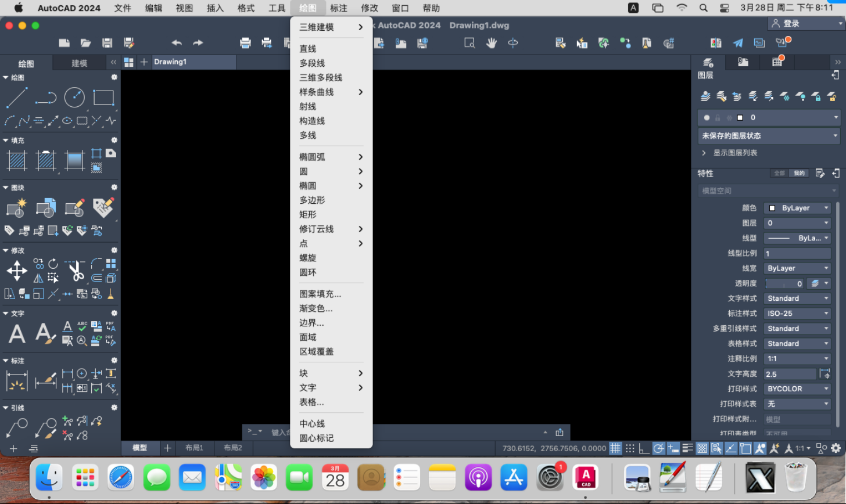The image size is (846, 504).
Task: Toggle lineweight display in status bar
Action: pos(688,448)
